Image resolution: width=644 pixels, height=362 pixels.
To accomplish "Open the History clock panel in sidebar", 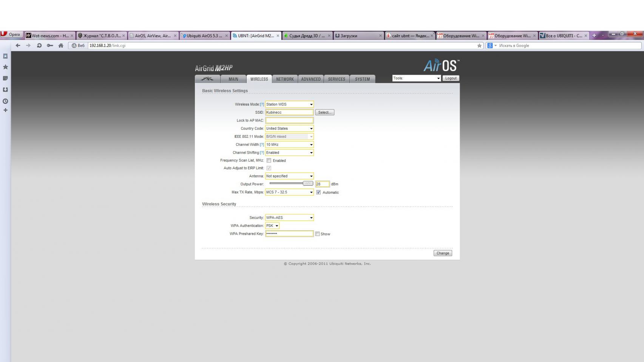I will click(5, 101).
